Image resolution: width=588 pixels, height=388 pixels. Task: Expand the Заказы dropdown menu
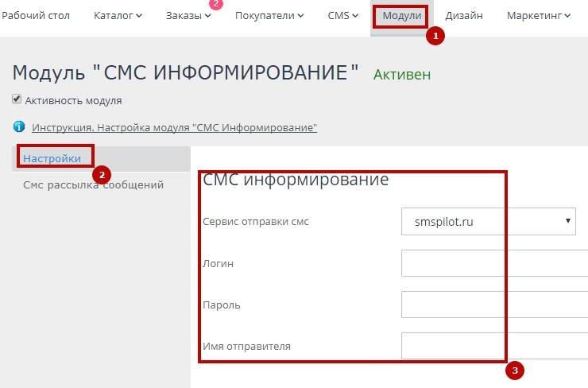188,16
